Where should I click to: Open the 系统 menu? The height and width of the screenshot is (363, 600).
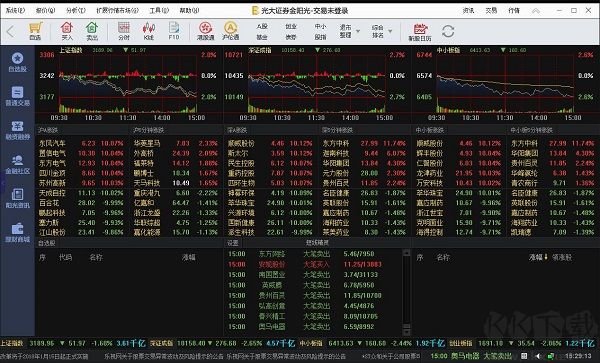pyautogui.click(x=15, y=10)
